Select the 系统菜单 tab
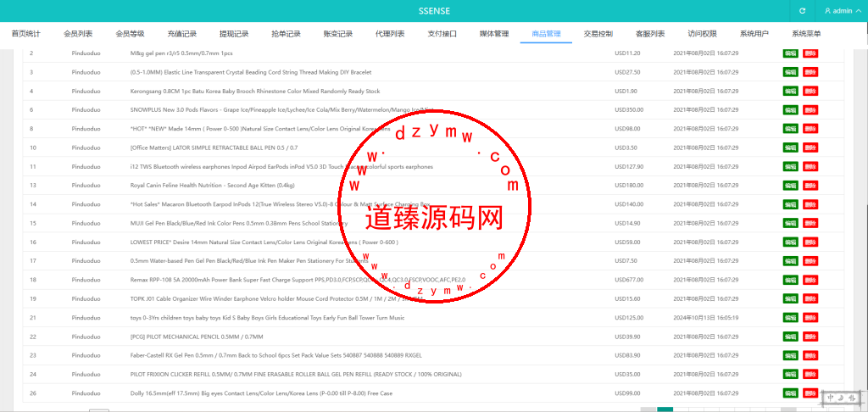The width and height of the screenshot is (868, 412). (807, 34)
